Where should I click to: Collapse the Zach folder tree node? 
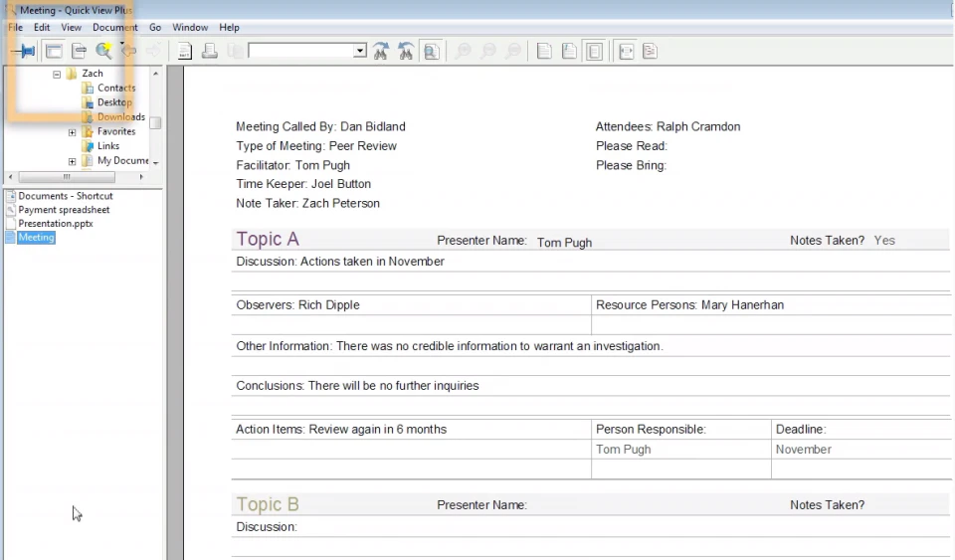point(57,75)
